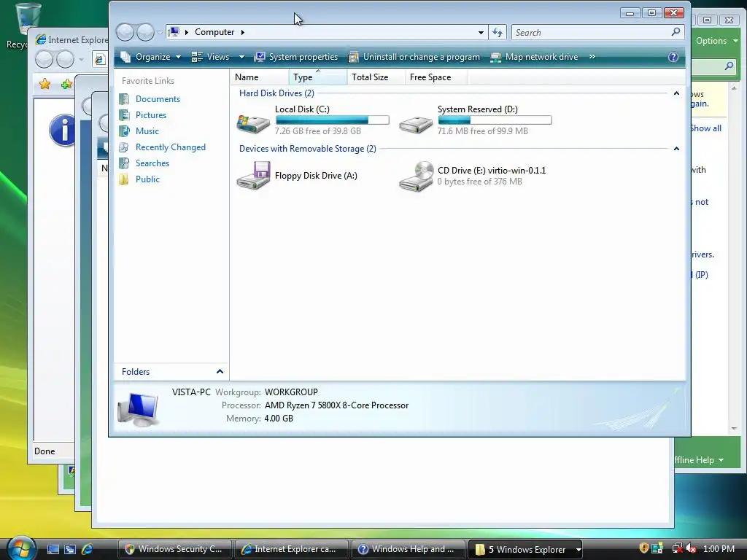
Task: Switch to Internet Explorer taskbar button
Action: click(x=290, y=549)
